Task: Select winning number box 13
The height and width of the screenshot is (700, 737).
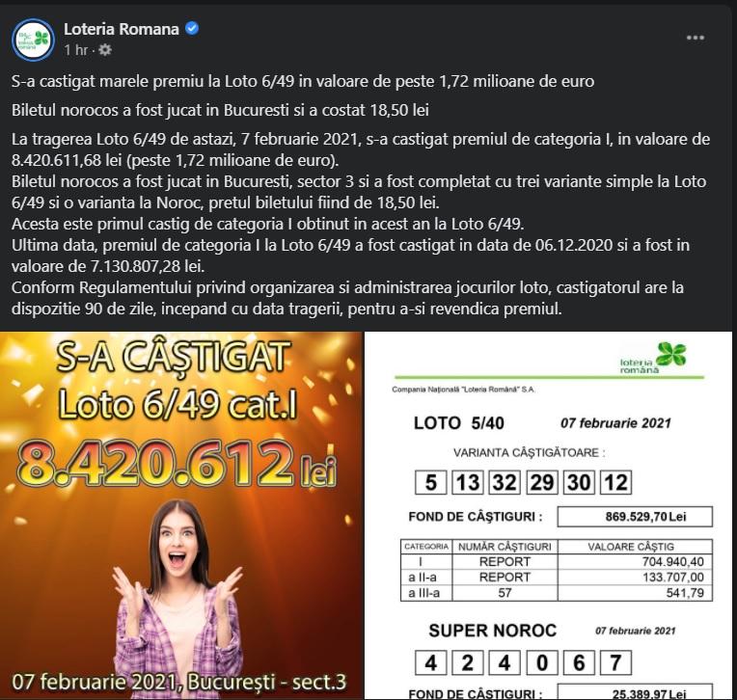Action: click(x=468, y=482)
